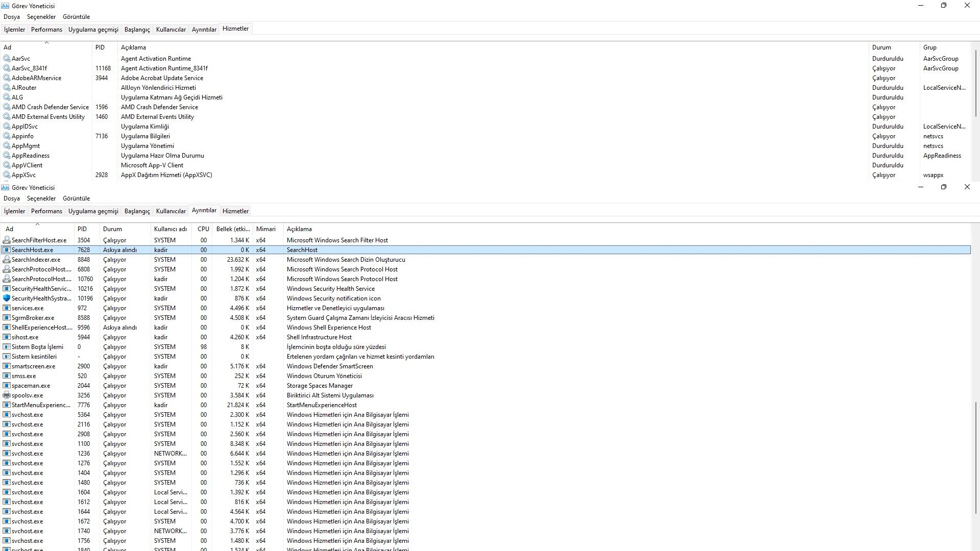Click the AppXSvc service gear icon
Screen dimensions: 980x551
(7, 175)
